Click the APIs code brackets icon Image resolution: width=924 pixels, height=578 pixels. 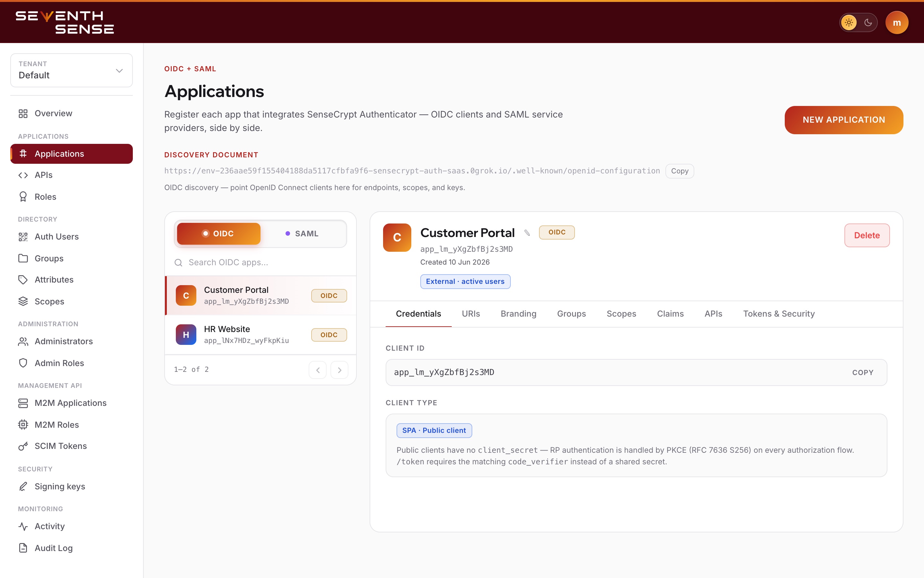(23, 175)
